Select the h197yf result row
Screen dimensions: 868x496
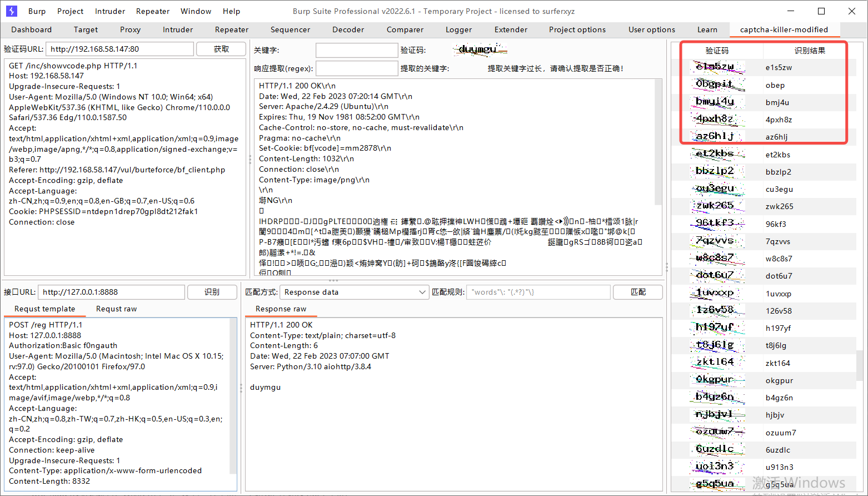[764, 328]
